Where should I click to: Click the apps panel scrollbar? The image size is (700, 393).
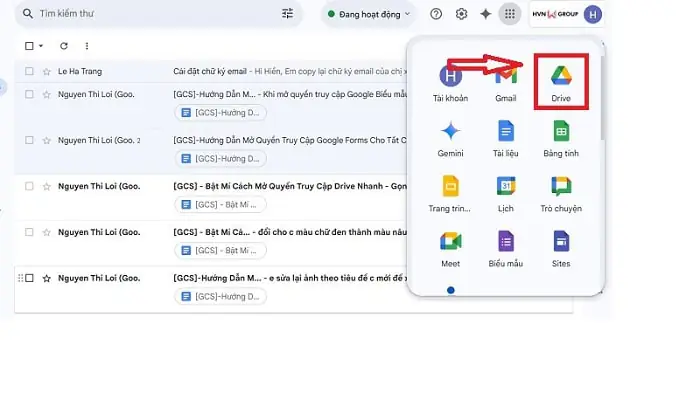[602, 98]
